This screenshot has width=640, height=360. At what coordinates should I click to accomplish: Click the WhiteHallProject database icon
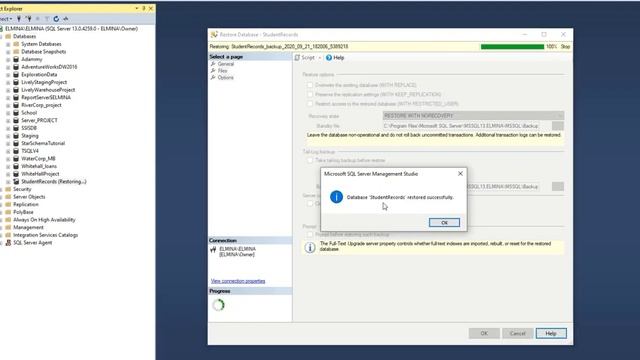point(16,174)
